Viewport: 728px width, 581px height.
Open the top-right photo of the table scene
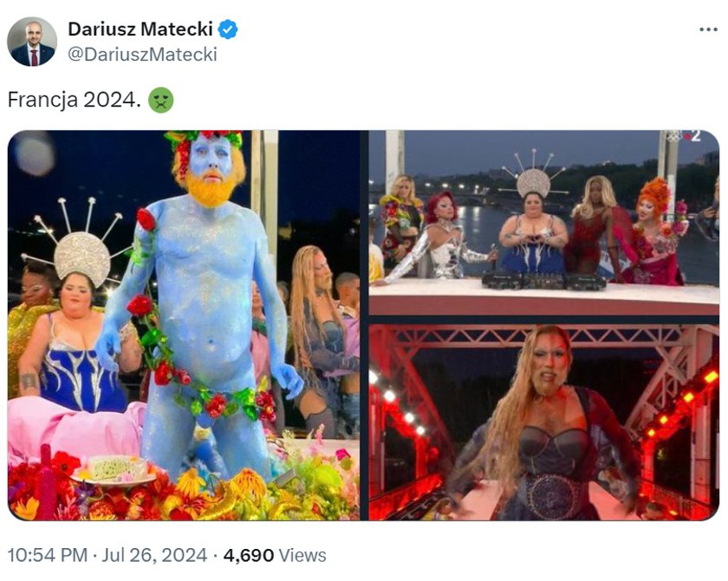(x=544, y=223)
